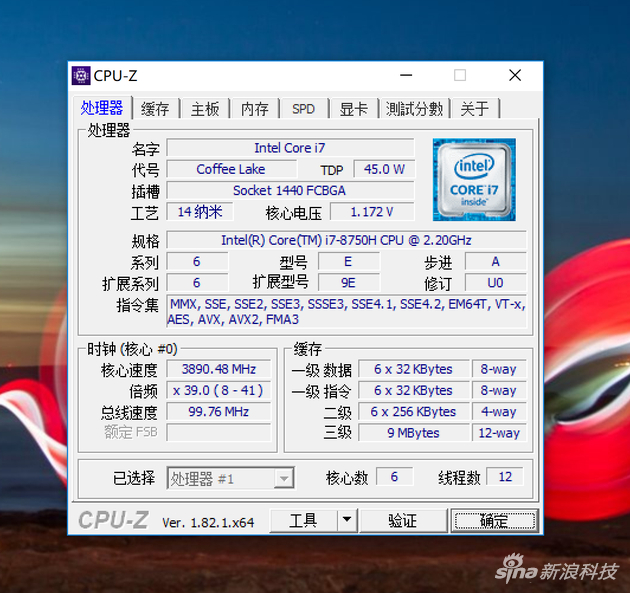Open the 显卡 tab
Image resolution: width=630 pixels, height=593 pixels.
(x=354, y=109)
